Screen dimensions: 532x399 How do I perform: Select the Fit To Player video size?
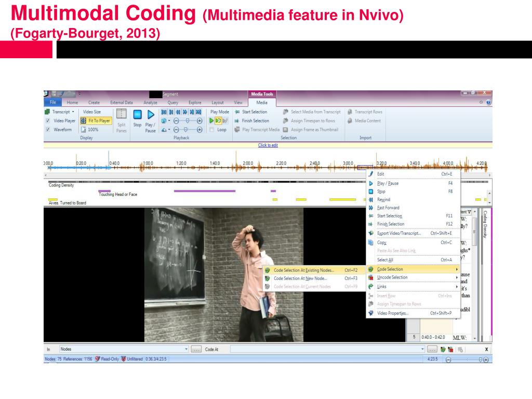click(96, 121)
